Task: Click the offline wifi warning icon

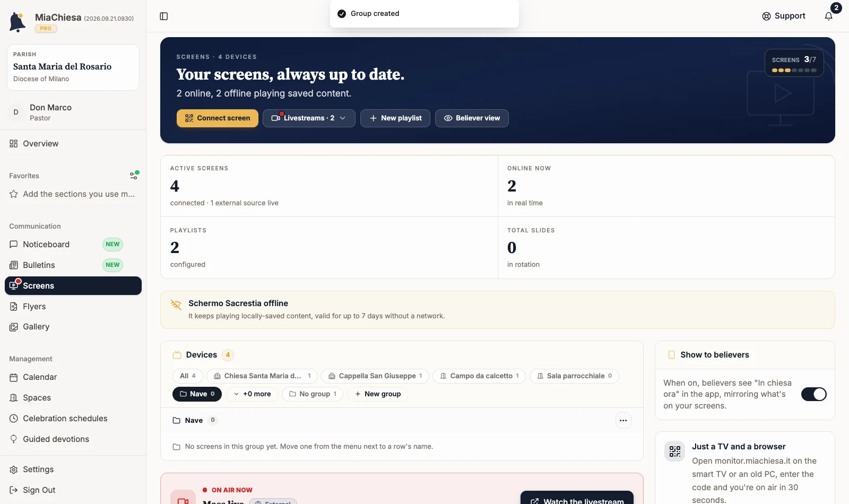Action: pos(176,305)
